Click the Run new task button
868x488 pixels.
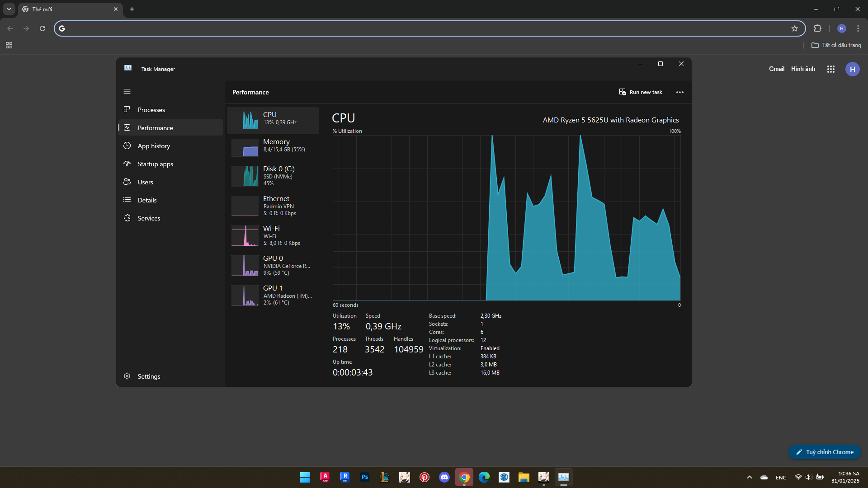[x=641, y=92]
